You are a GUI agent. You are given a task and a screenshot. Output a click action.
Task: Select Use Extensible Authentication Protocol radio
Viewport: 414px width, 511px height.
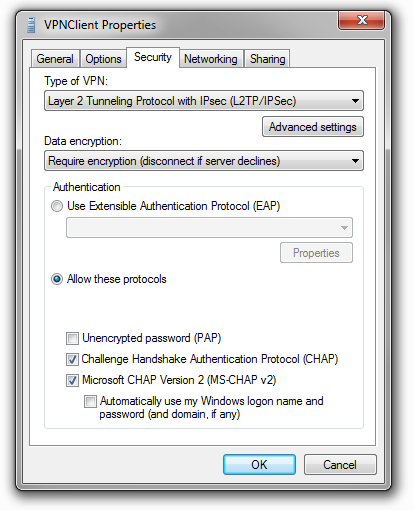(x=57, y=206)
